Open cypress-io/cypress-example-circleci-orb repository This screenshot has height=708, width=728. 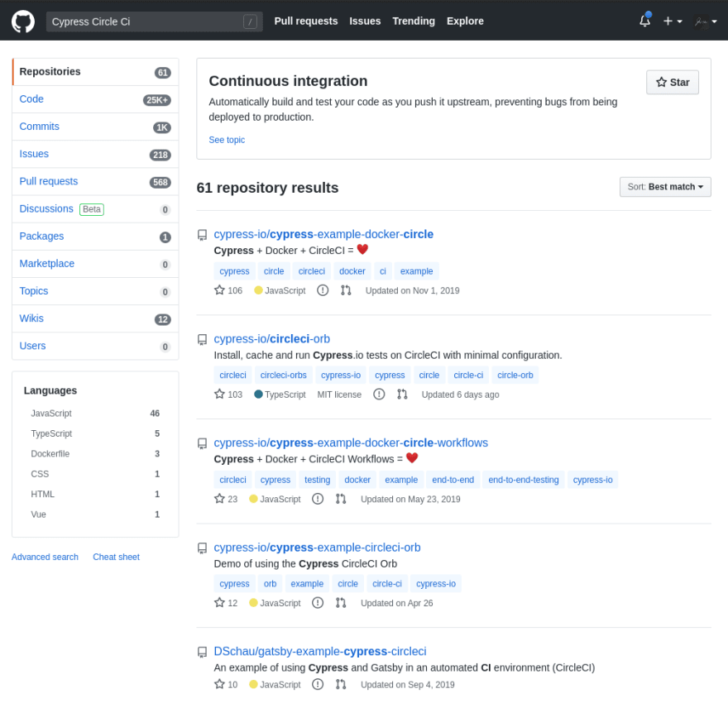[317, 548]
